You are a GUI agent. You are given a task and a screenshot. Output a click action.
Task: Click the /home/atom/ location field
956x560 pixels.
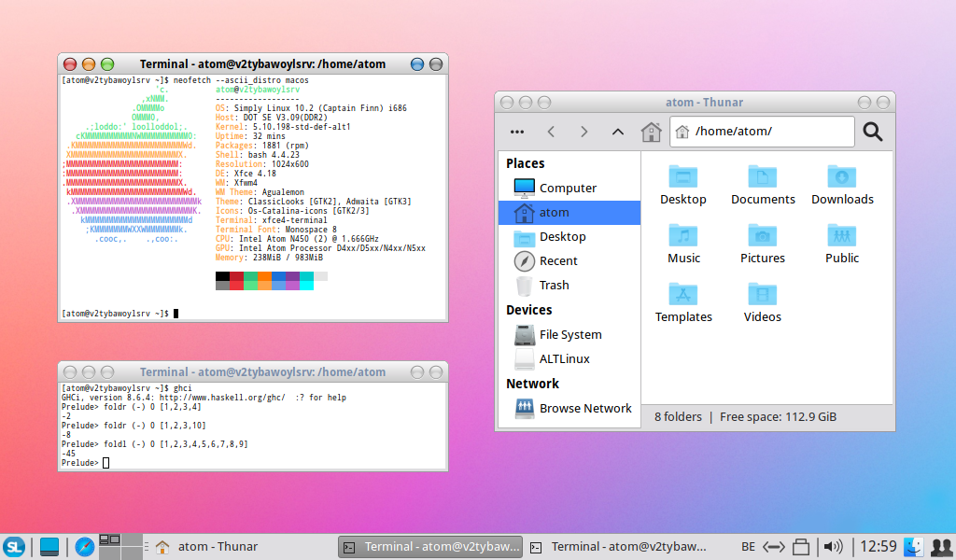point(762,131)
